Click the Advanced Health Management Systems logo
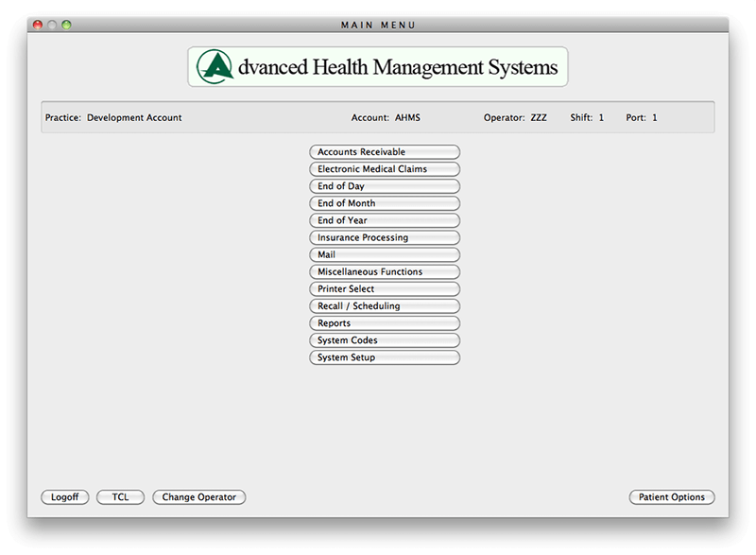This screenshot has width=756, height=555. pos(378,67)
